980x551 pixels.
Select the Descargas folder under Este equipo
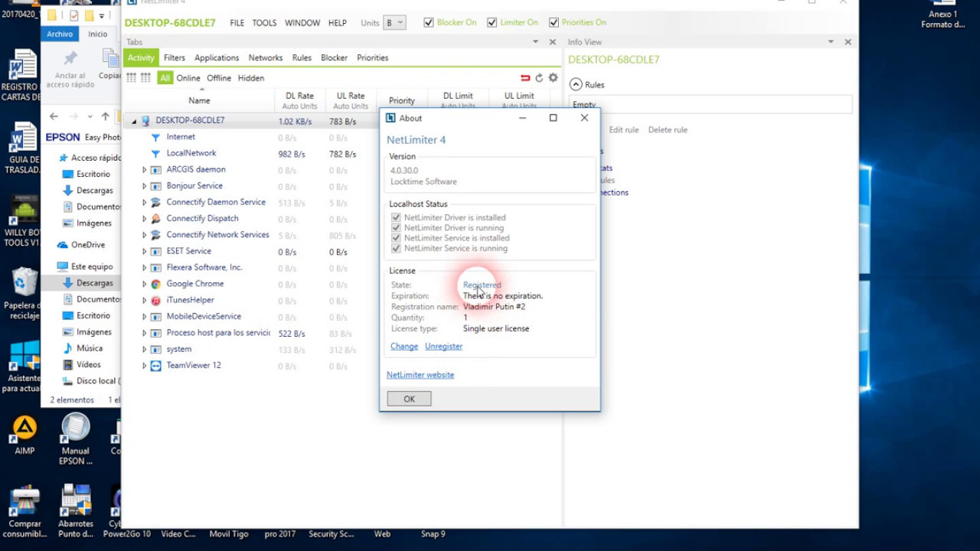click(x=95, y=283)
